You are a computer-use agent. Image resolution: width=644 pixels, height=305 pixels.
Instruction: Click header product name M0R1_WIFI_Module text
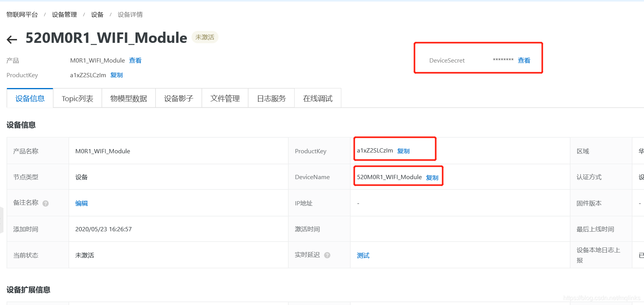pyautogui.click(x=97, y=61)
